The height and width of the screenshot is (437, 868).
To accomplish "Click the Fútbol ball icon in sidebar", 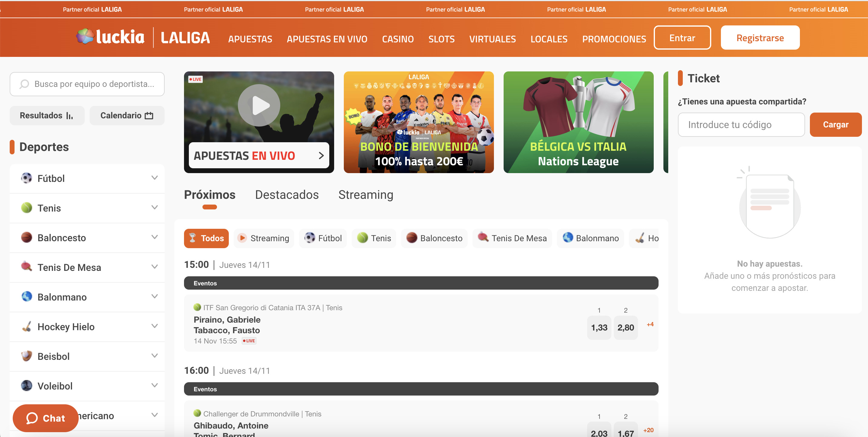I will coord(27,178).
